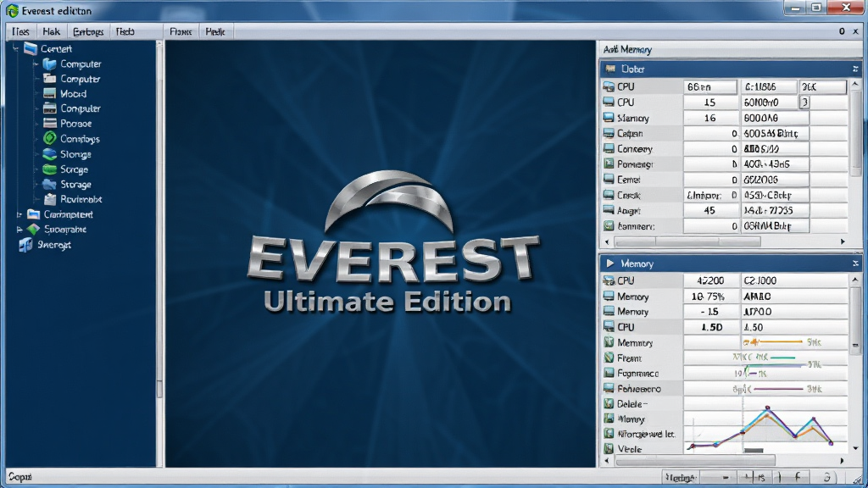
Task: Expand the Cormnpotent tree node
Action: pos(19,214)
